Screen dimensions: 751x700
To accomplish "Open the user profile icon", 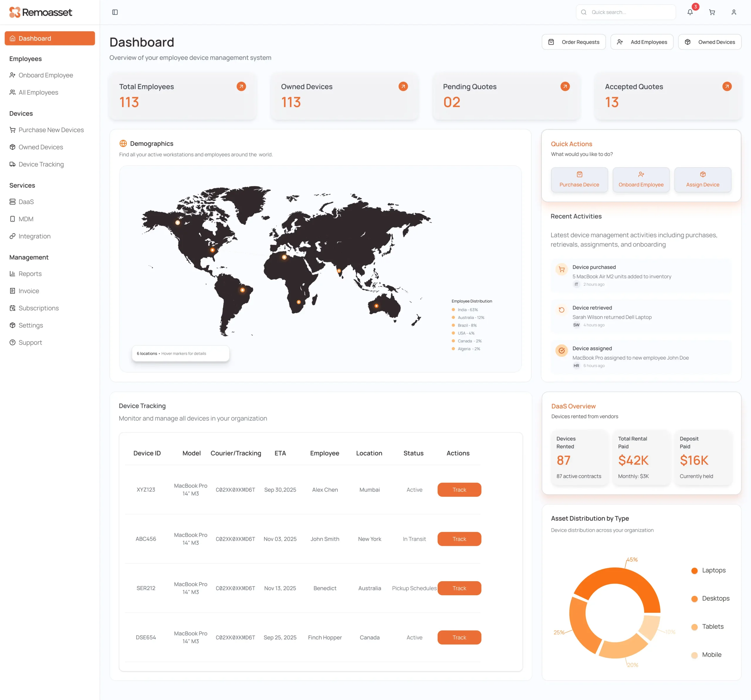I will (734, 12).
